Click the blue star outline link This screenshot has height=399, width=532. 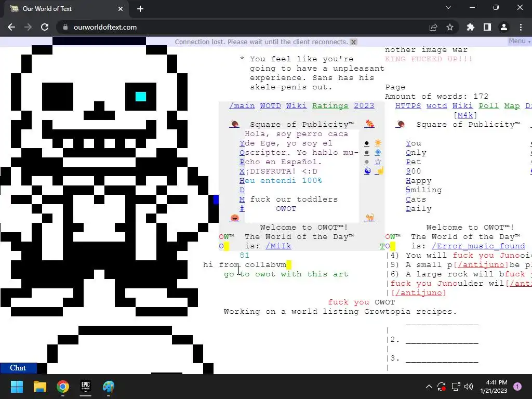click(x=378, y=162)
